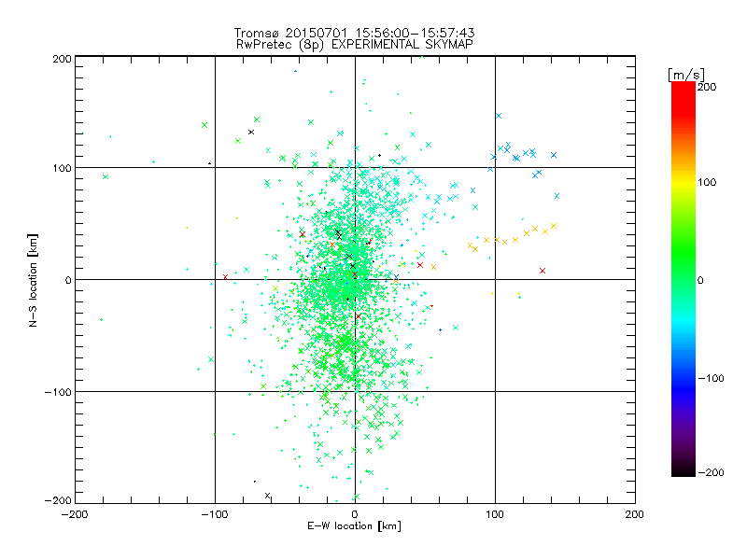This screenshot has width=747, height=560.
Task: Click the x-axis tick label '100'
Action: tap(495, 514)
